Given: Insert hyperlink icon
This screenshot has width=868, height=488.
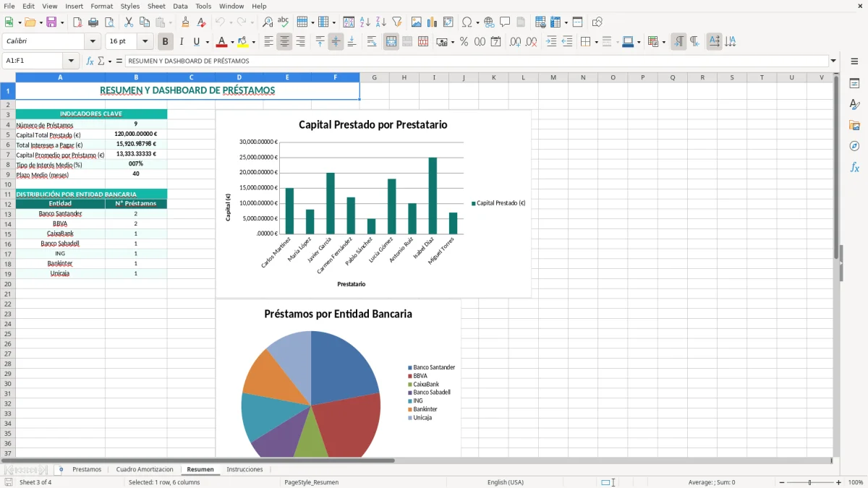Looking at the screenshot, I should pos(490,22).
